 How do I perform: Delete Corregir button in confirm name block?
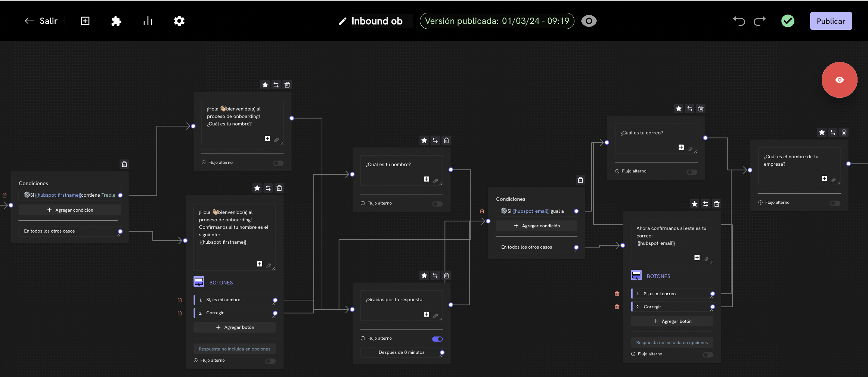point(180,313)
